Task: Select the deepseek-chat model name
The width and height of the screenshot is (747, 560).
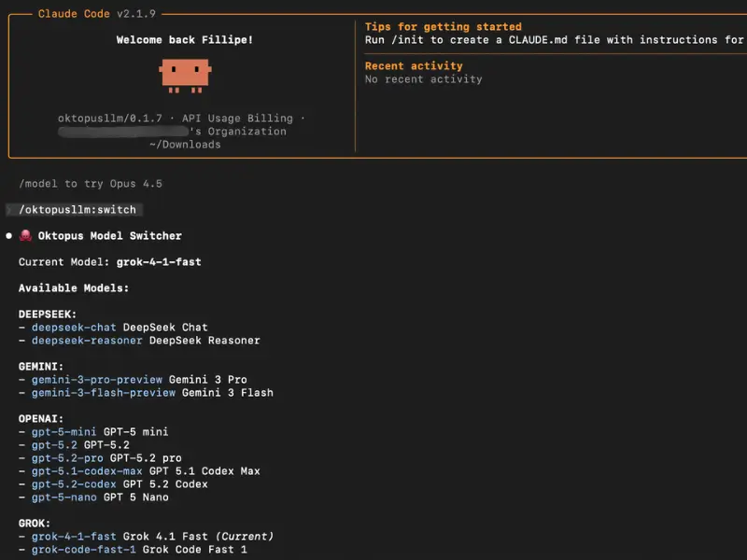Action: pos(74,328)
